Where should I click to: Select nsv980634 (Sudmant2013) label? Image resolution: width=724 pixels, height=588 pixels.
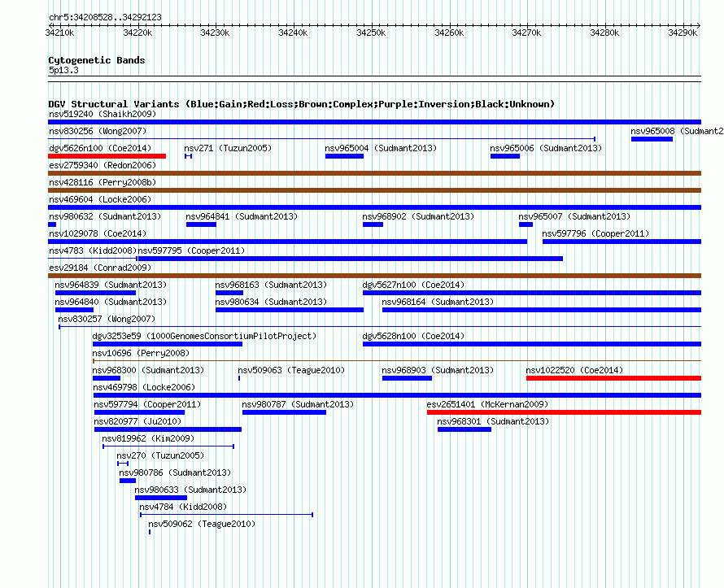tap(271, 302)
